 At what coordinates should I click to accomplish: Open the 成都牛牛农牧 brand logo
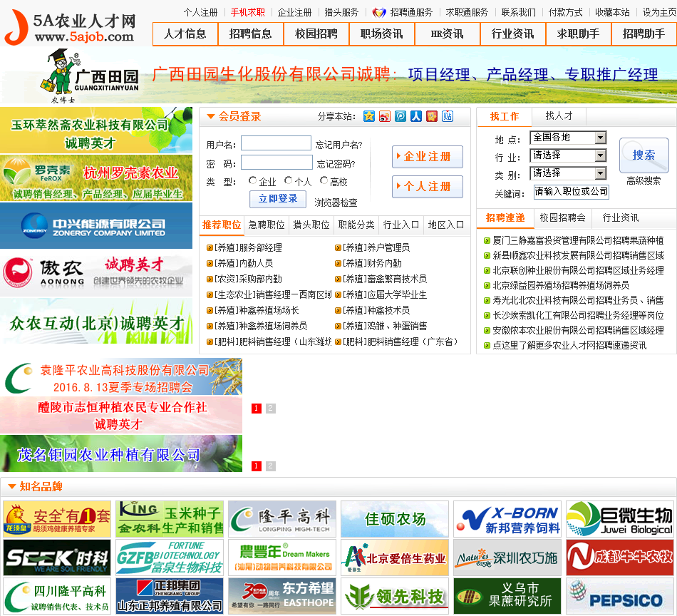point(620,558)
